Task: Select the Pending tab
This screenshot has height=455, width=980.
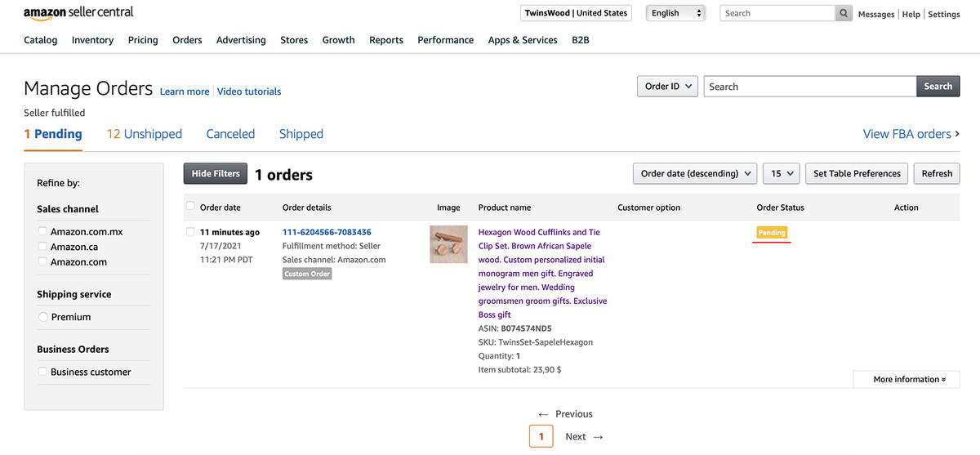Action: pos(53,134)
